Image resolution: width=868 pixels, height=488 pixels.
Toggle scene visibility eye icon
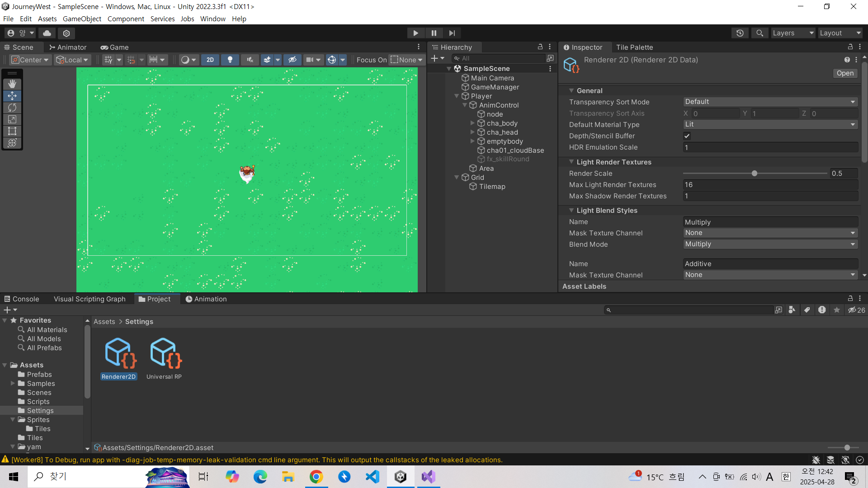point(292,60)
